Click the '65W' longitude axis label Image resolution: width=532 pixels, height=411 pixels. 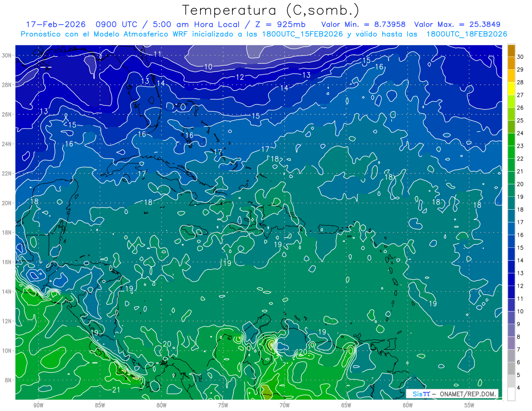coord(346,405)
